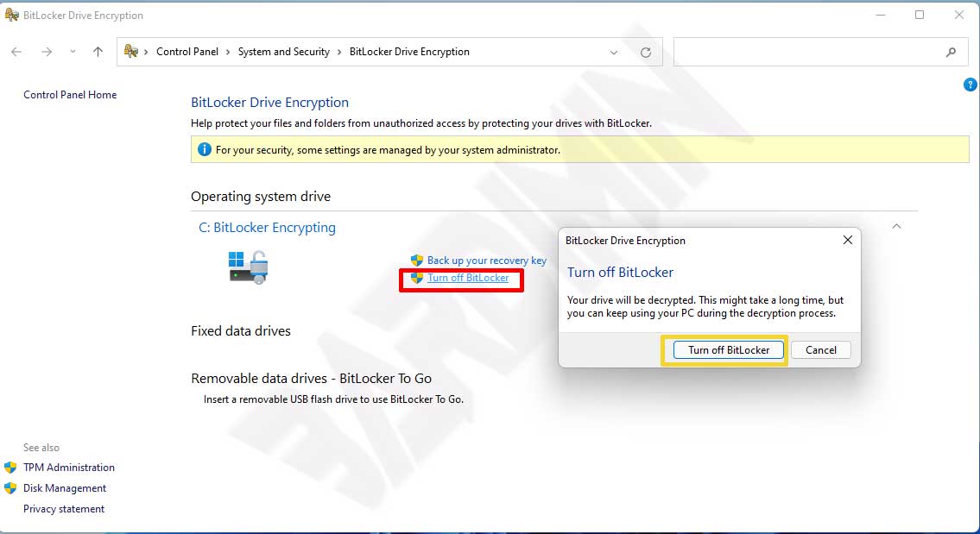Screen dimensions: 980x534
Task: Open Back up your recovery key link
Action: tap(486, 260)
